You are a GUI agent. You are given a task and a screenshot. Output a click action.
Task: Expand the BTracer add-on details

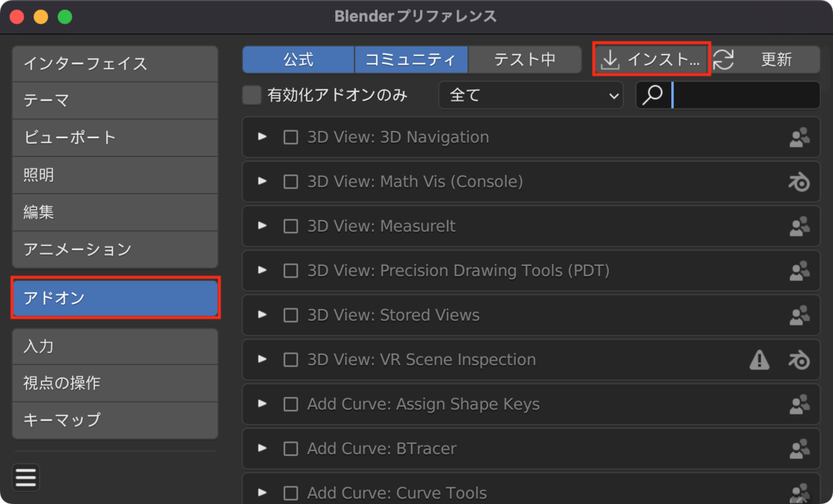[262, 448]
